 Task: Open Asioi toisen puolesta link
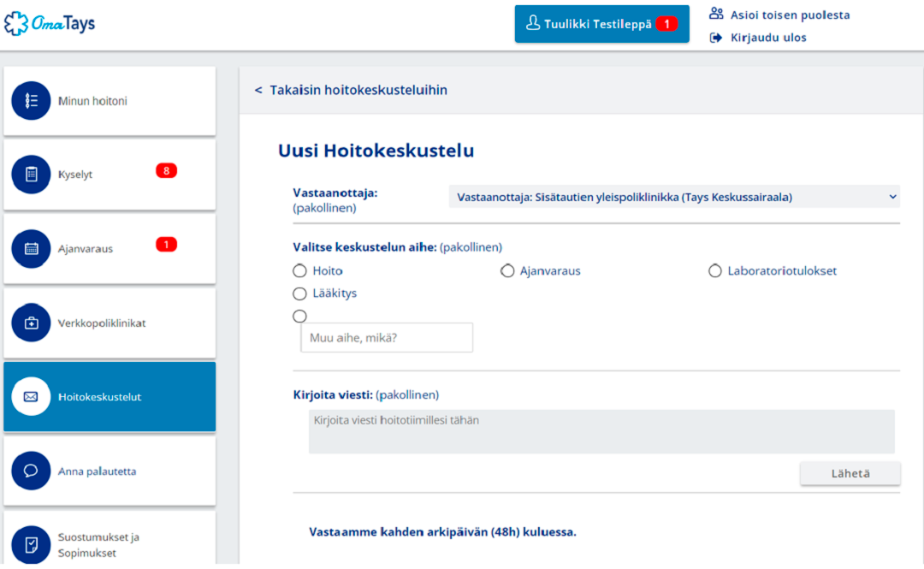click(789, 15)
